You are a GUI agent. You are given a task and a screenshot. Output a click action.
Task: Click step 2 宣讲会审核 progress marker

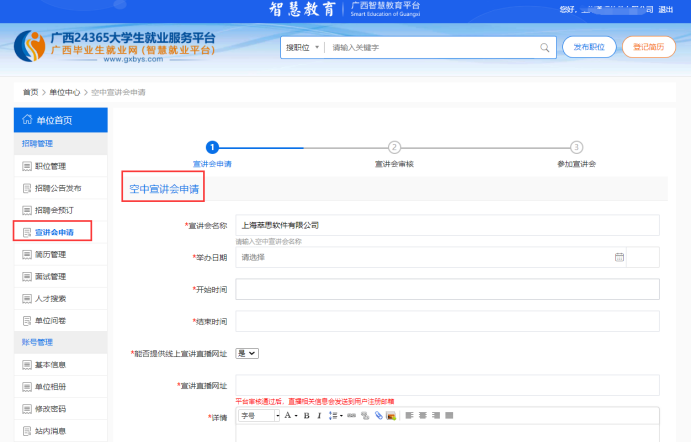pos(394,147)
